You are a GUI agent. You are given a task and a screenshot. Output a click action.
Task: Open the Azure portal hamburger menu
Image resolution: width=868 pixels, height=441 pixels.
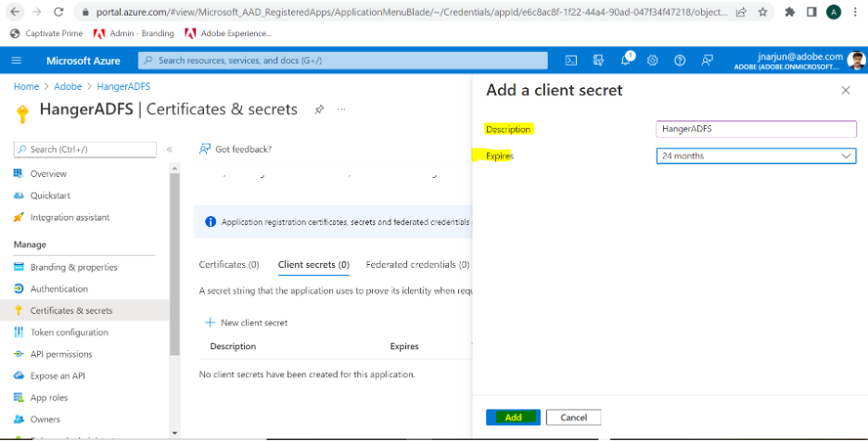pos(17,60)
